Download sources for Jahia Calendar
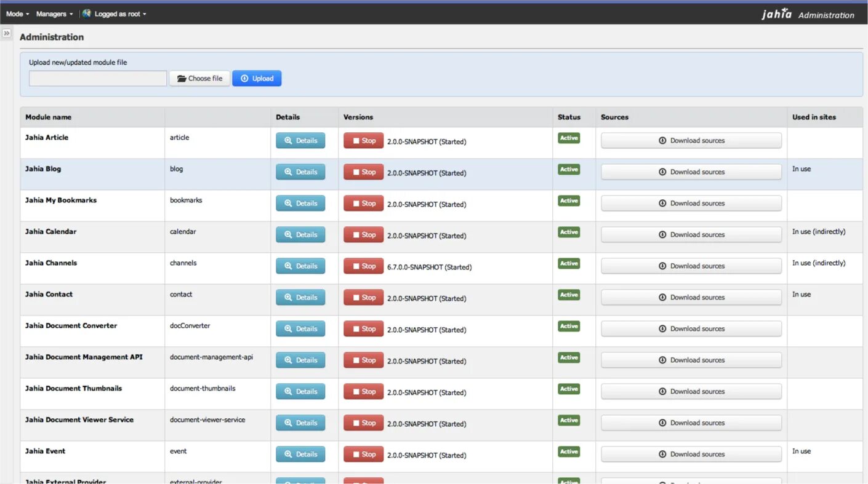 tap(691, 234)
